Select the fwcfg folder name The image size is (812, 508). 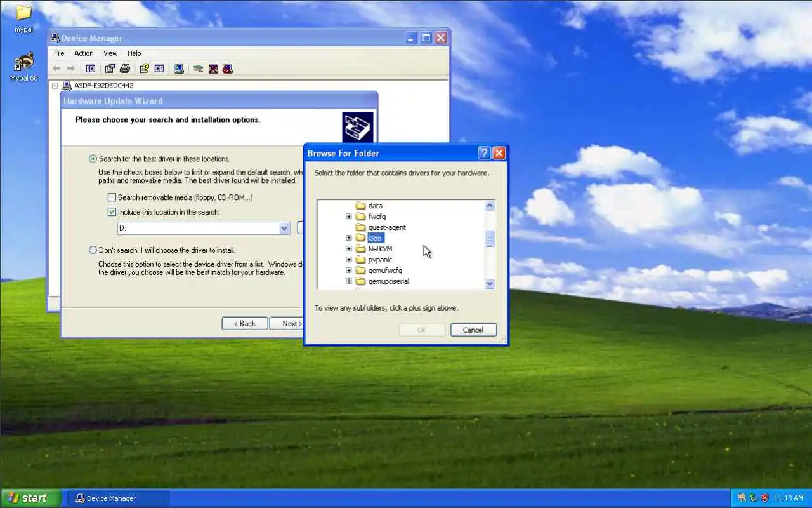click(x=377, y=217)
